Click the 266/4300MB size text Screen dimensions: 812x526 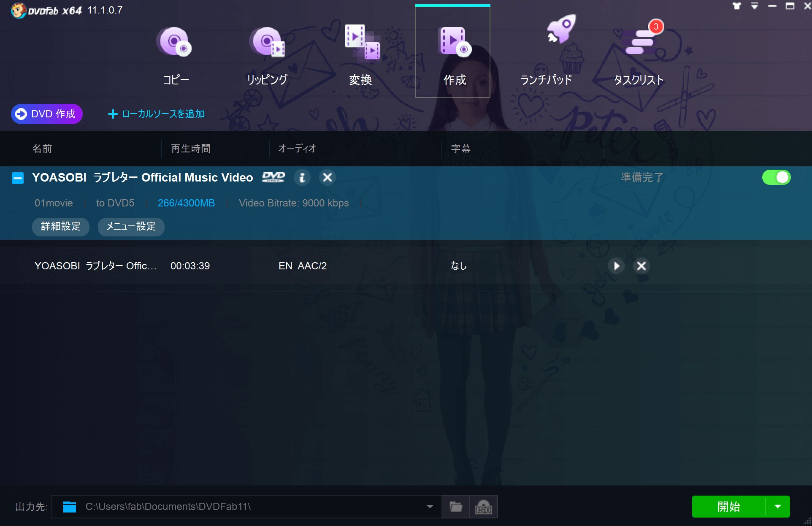186,203
